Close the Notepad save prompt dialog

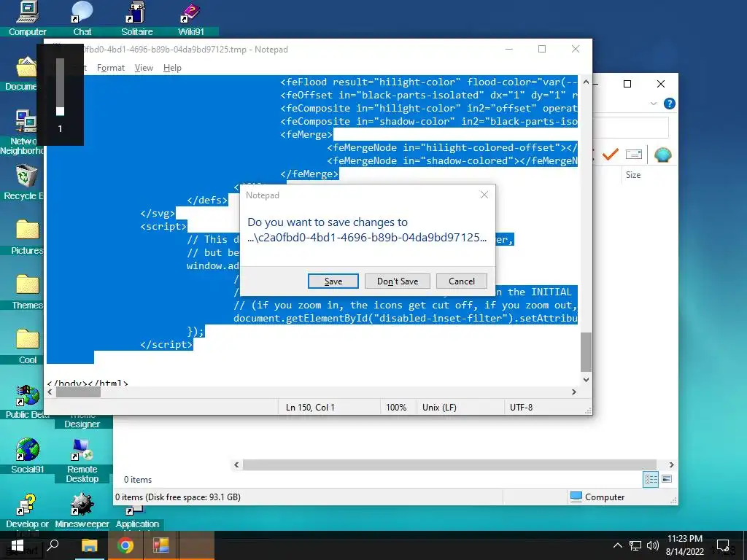pyautogui.click(x=484, y=195)
